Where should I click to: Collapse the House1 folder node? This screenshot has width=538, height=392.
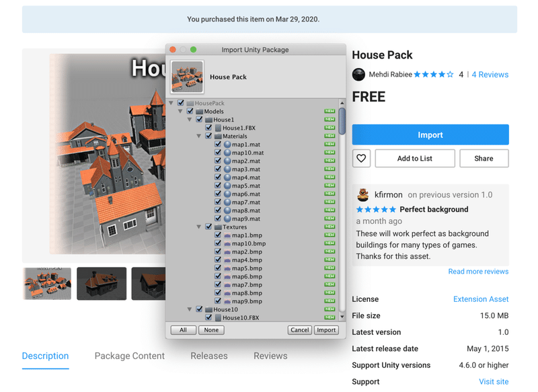(190, 120)
